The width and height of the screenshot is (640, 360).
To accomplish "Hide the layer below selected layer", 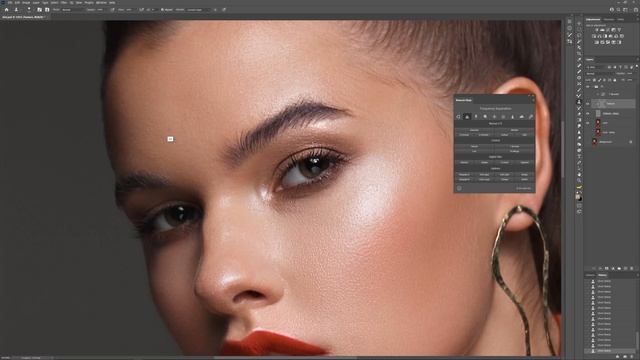I will [x=588, y=113].
